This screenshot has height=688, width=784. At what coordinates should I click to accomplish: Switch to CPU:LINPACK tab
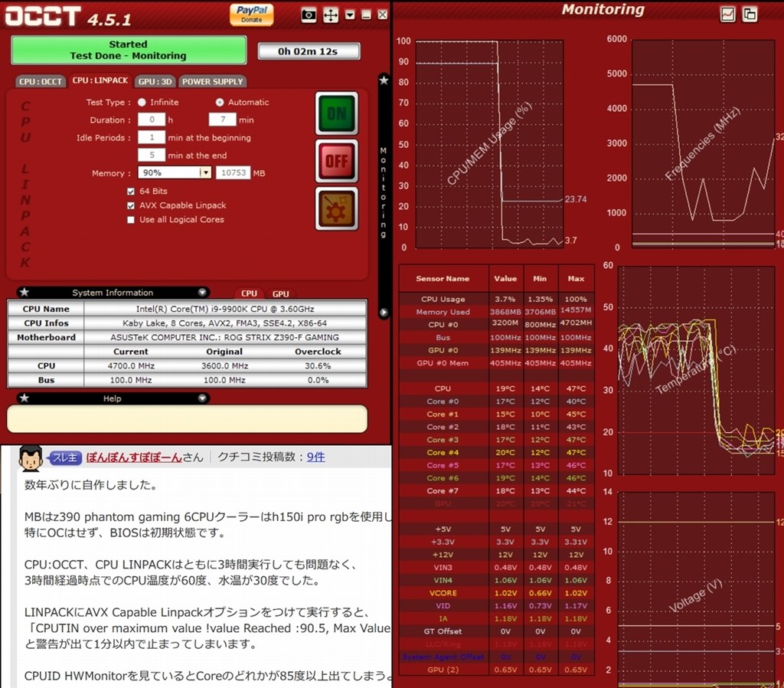(x=100, y=80)
